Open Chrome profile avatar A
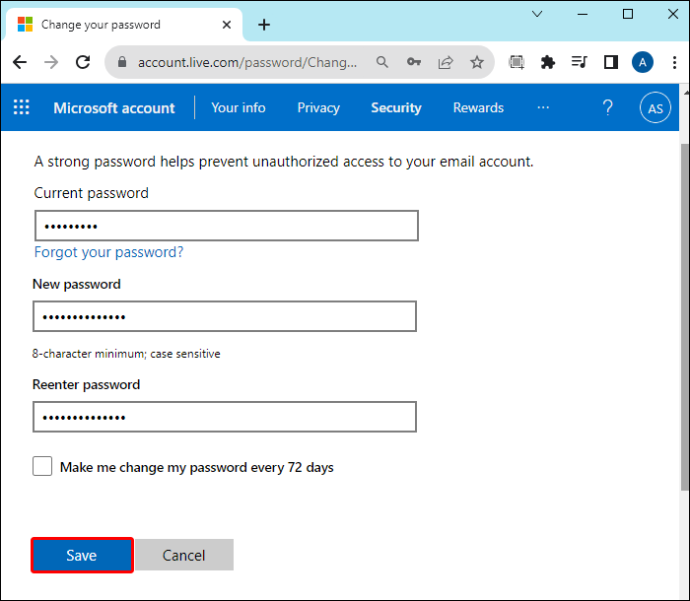This screenshot has height=601, width=690. (x=642, y=62)
